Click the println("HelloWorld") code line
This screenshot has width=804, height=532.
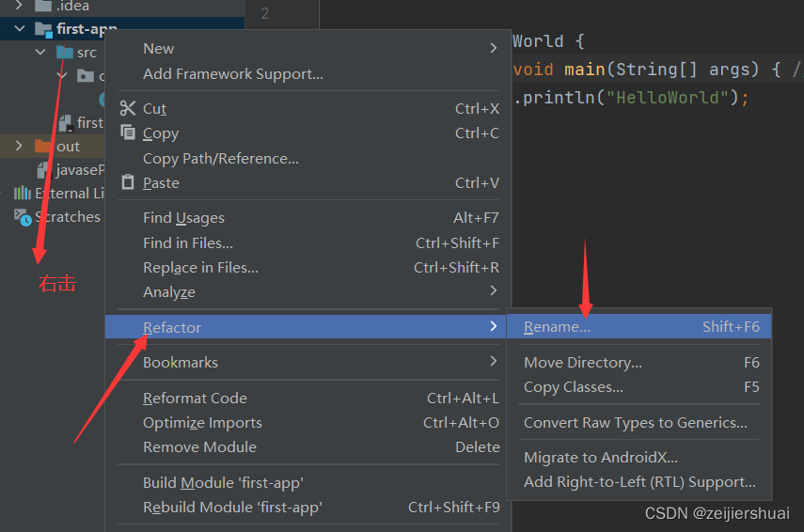[631, 98]
